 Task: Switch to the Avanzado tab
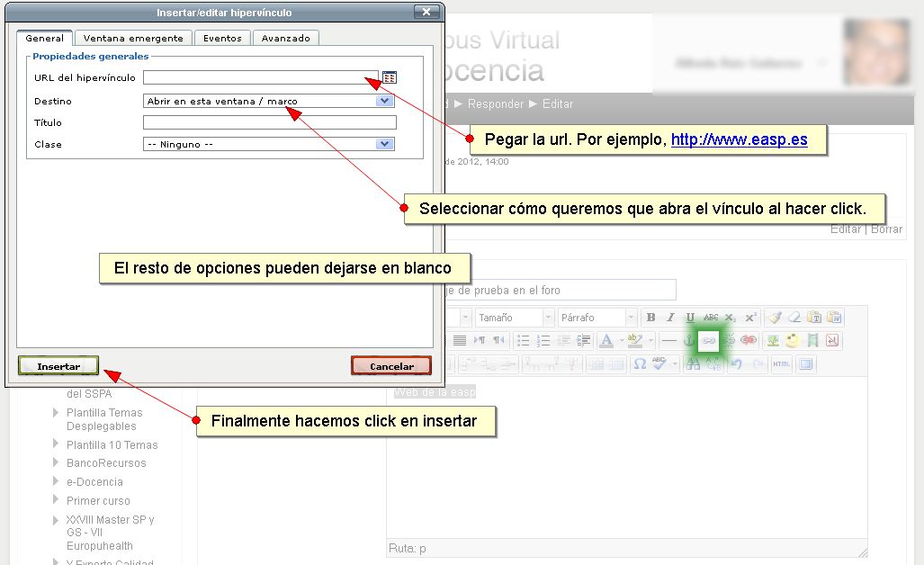pyautogui.click(x=286, y=39)
